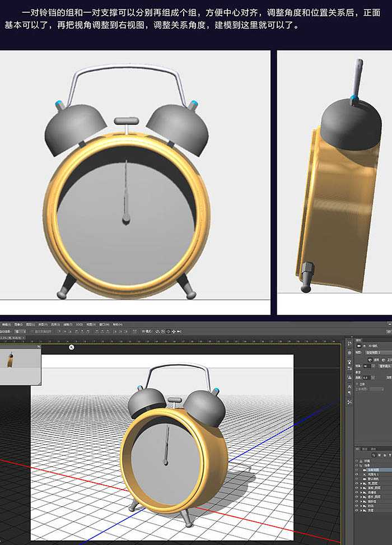Image resolution: width=392 pixels, height=545 pixels.
Task: Toggle visibility of 指针组 group
Action: point(357,501)
